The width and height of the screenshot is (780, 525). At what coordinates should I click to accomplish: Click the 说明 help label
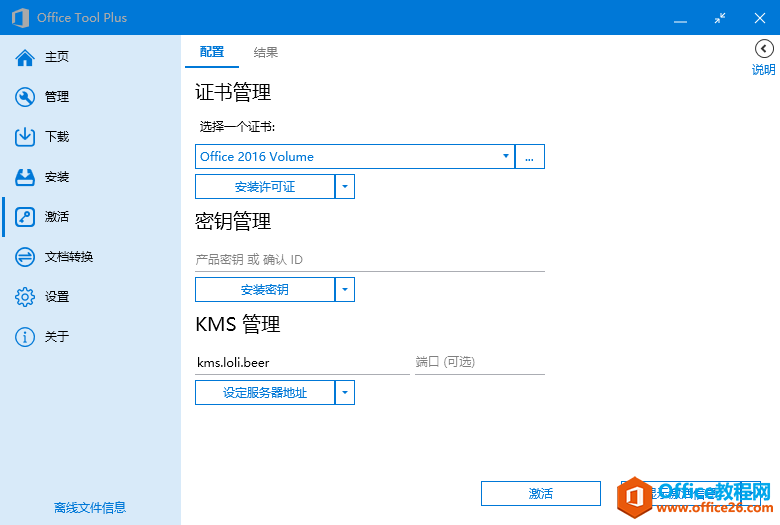click(764, 70)
